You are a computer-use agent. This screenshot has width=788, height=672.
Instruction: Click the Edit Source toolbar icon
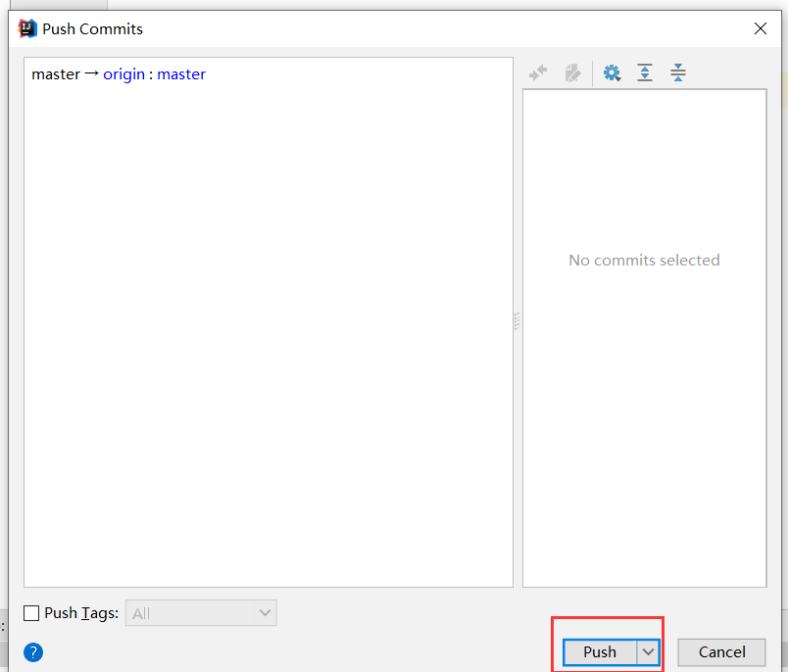coord(572,72)
